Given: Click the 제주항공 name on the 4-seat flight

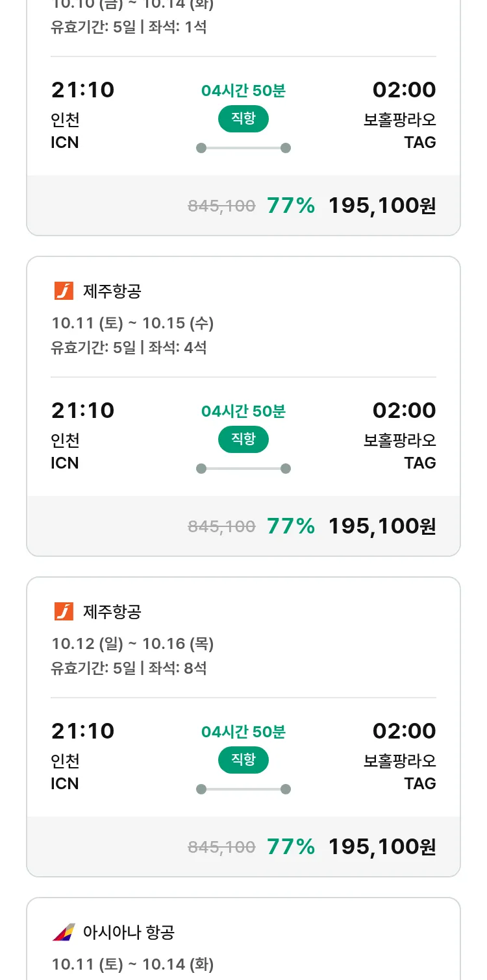Looking at the screenshot, I should pos(112,291).
